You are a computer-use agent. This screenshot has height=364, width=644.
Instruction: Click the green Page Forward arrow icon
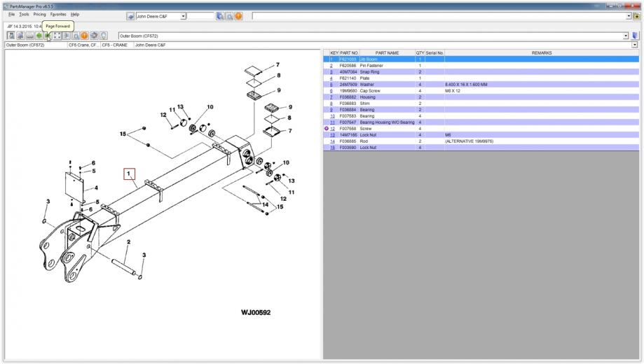coord(48,36)
